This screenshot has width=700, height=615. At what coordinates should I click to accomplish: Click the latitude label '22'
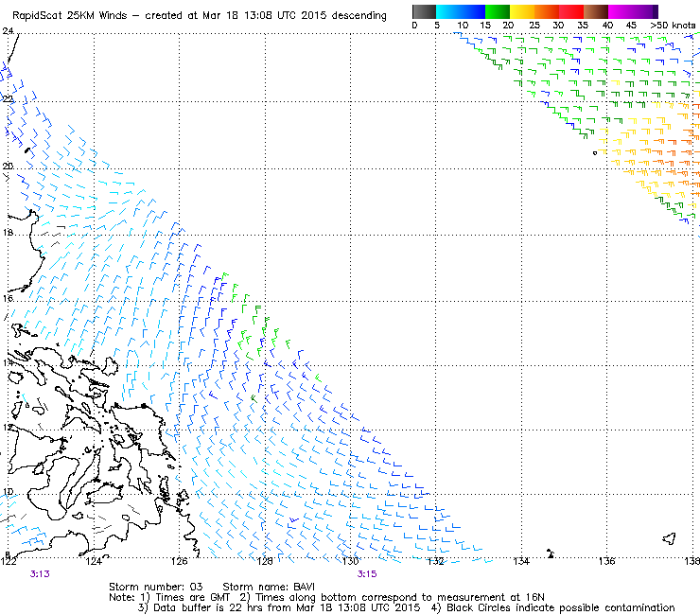coord(8,98)
